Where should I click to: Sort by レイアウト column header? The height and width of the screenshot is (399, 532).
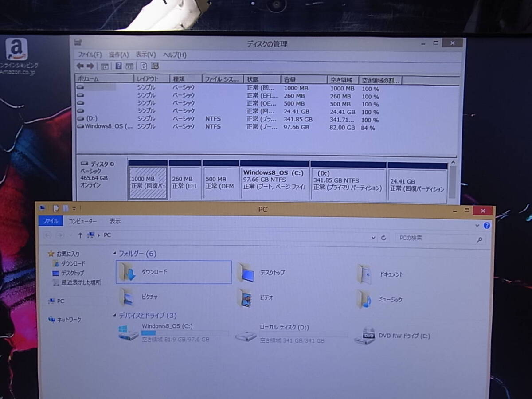tap(152, 79)
